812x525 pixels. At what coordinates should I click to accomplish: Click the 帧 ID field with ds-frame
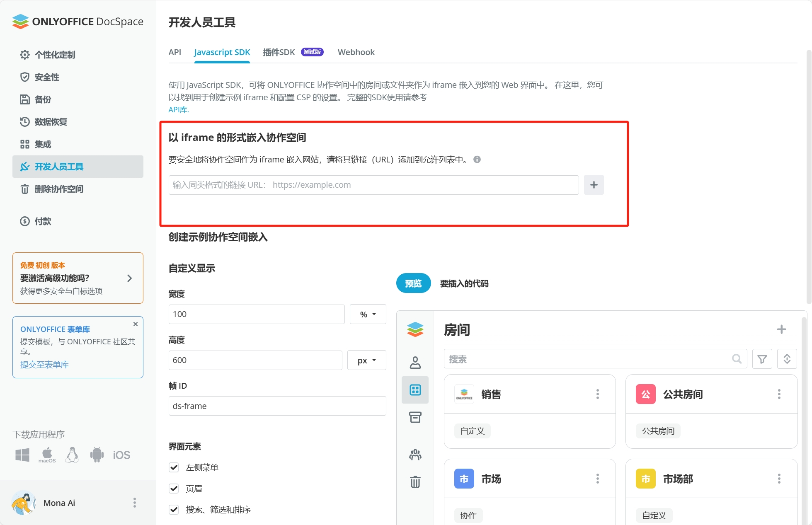(x=277, y=406)
